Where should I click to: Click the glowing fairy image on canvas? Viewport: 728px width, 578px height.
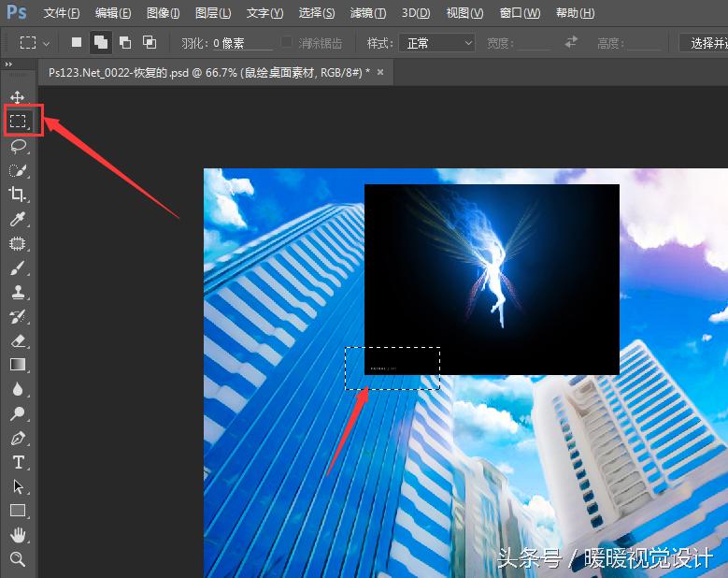[x=492, y=280]
